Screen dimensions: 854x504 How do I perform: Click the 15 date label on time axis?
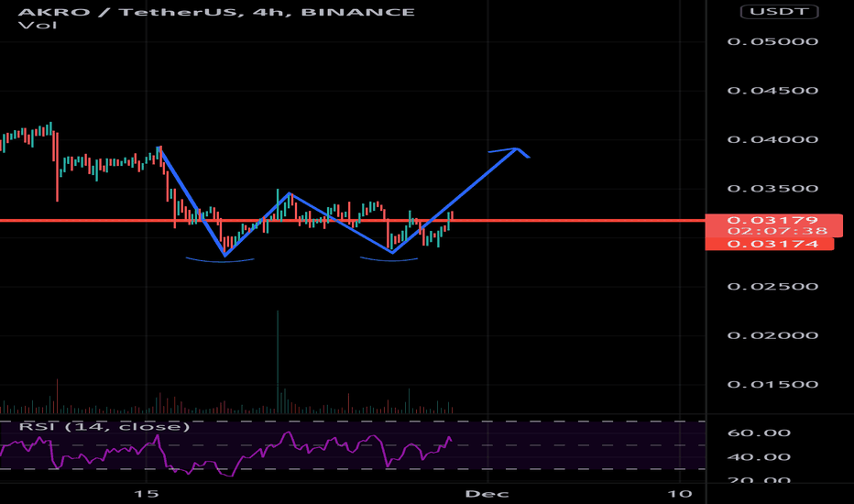[147, 494]
